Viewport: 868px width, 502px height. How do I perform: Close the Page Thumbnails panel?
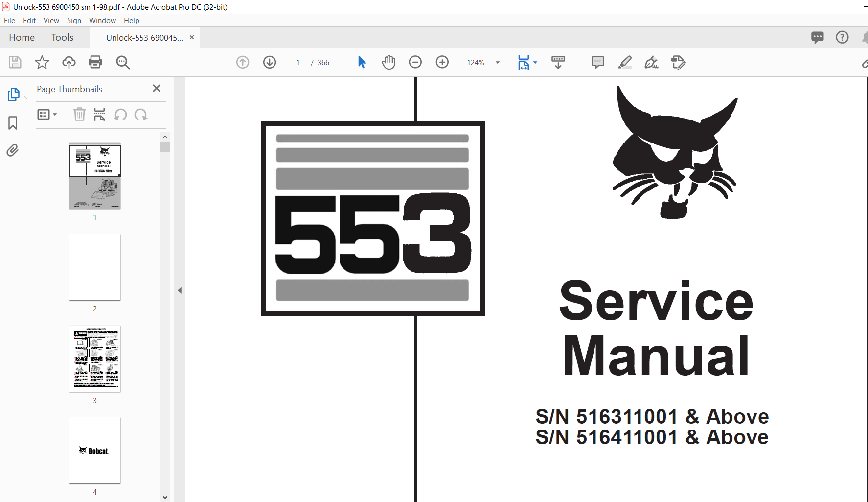(157, 88)
